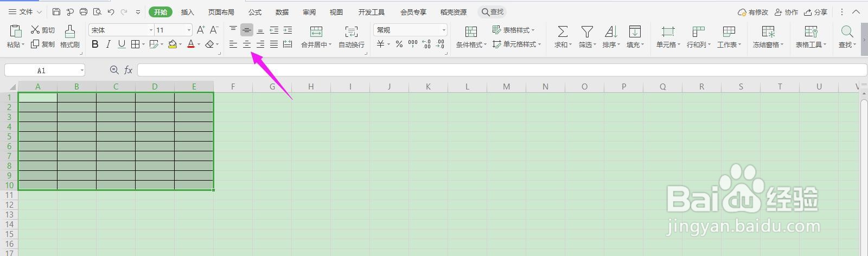The height and width of the screenshot is (256, 868).
Task: Open the function wizard fx icon
Action: pyautogui.click(x=129, y=70)
